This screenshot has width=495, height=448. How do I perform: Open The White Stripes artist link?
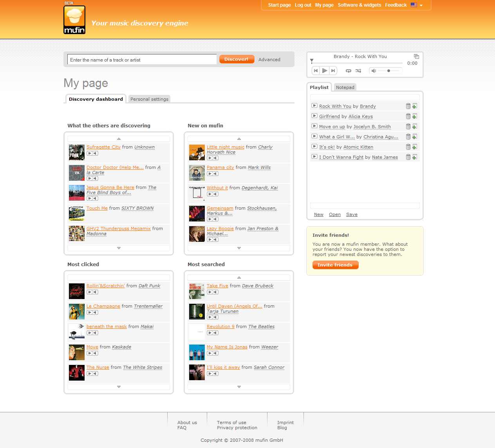point(143,367)
